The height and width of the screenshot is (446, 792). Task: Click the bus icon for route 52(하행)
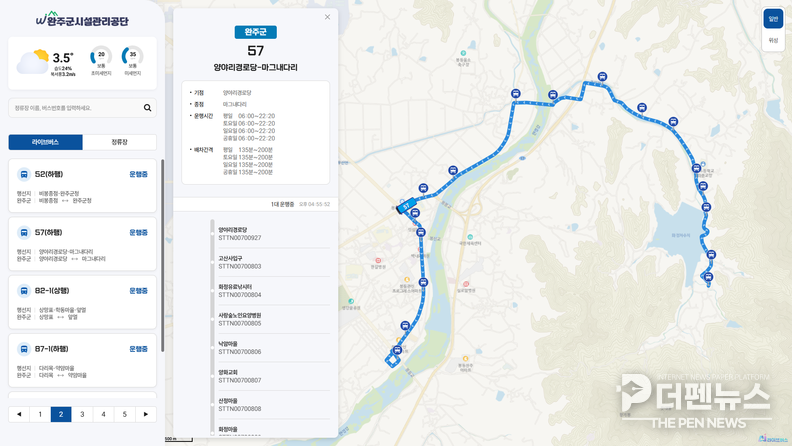point(24,174)
